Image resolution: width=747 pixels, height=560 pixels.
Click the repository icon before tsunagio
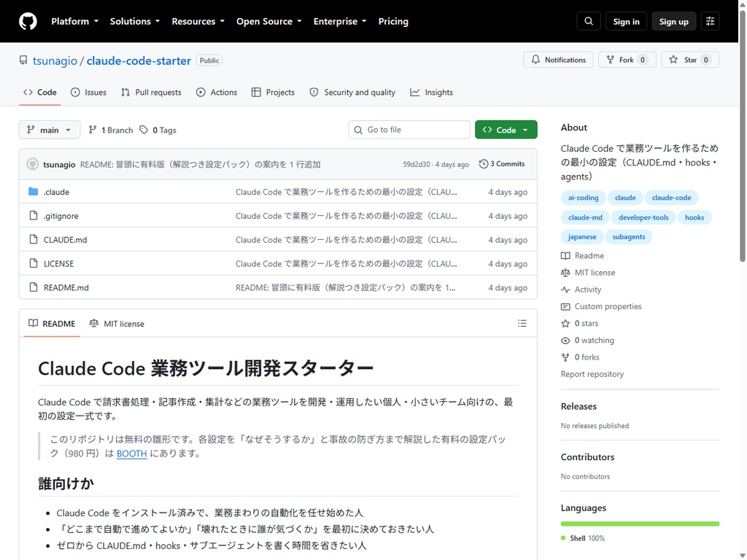[x=23, y=61]
